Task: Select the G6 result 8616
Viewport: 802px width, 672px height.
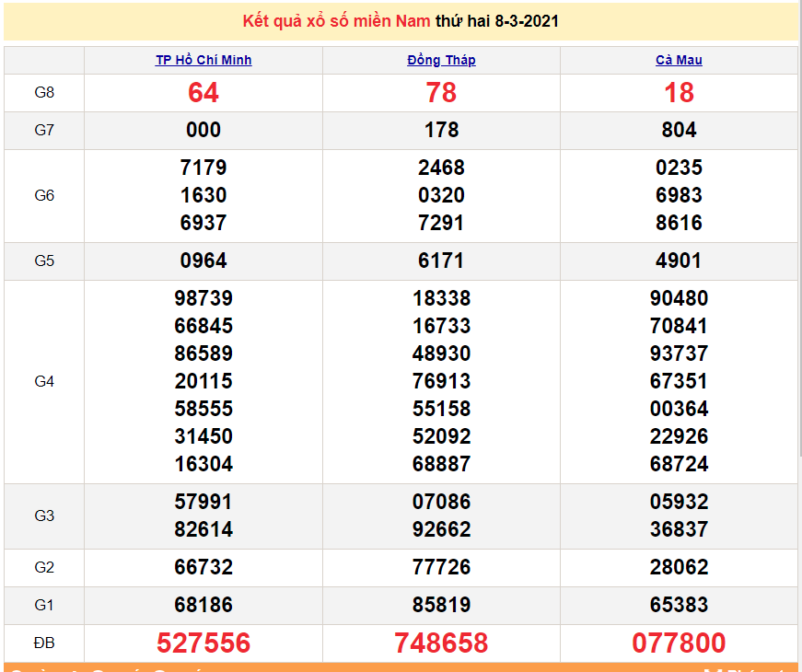Action: coord(679,223)
